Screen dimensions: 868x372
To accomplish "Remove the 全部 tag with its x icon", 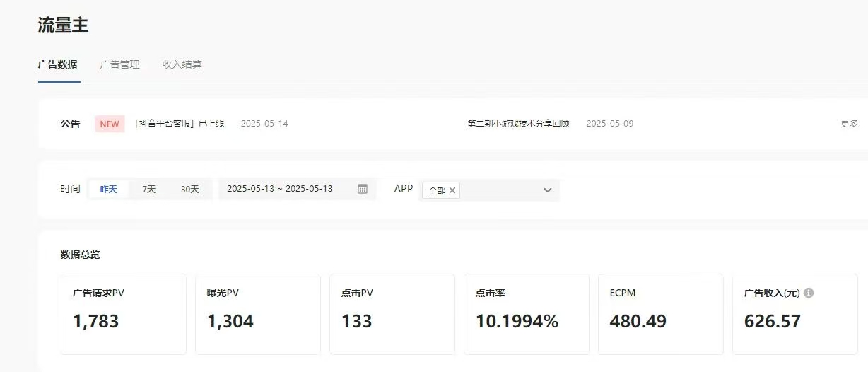I will point(452,190).
